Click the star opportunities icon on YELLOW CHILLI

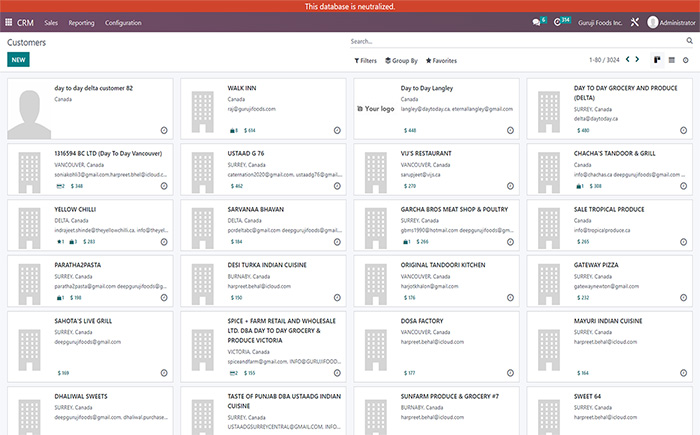coord(60,242)
